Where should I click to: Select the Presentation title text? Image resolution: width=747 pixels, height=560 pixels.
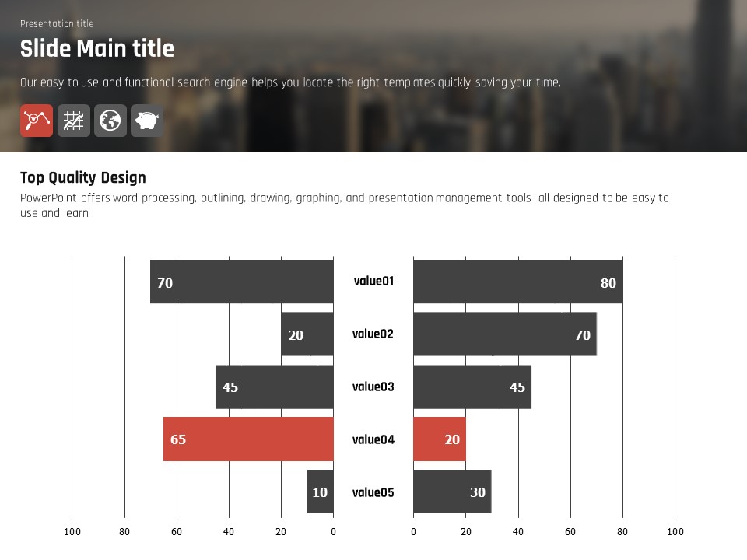point(57,24)
